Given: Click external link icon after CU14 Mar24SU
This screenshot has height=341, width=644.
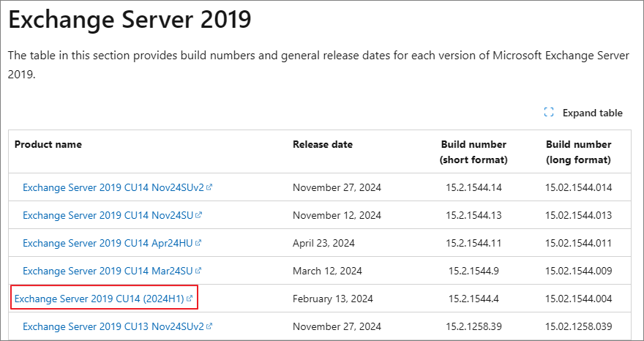Looking at the screenshot, I should [x=198, y=271].
